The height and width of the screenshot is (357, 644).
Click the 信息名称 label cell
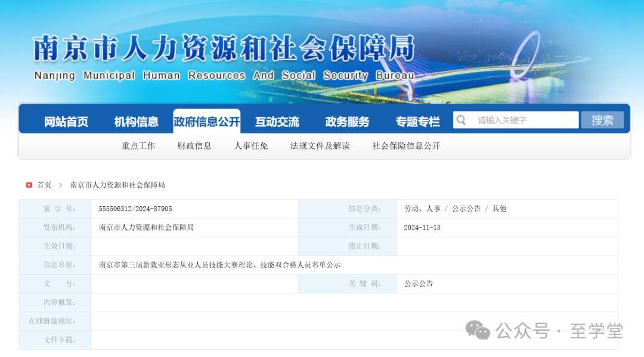(55, 265)
